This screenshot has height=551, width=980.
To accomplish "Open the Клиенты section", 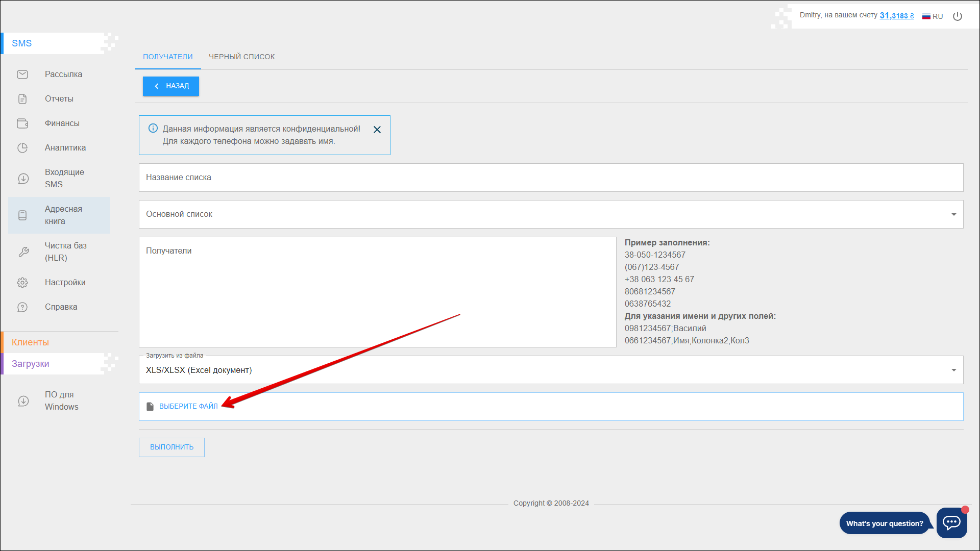I will (31, 342).
